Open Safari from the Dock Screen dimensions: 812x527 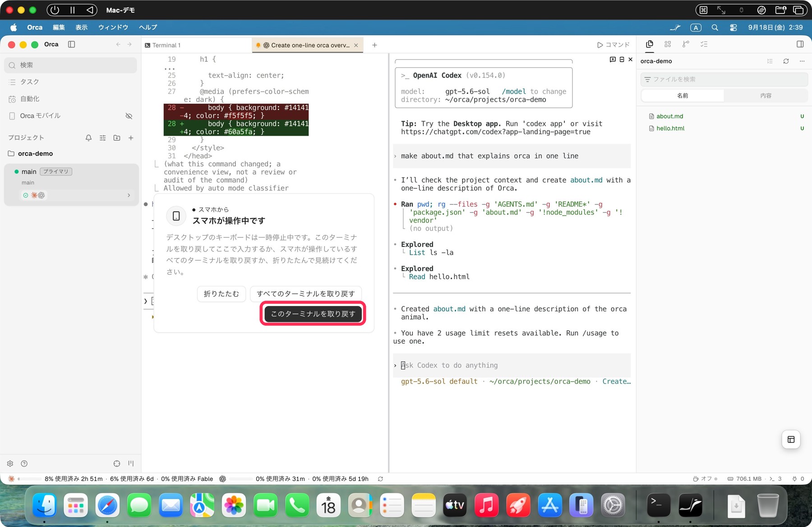coord(107,505)
